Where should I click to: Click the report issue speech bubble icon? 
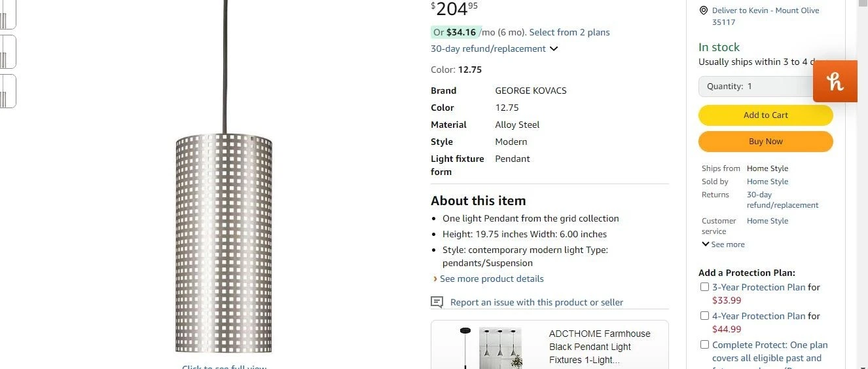click(437, 302)
